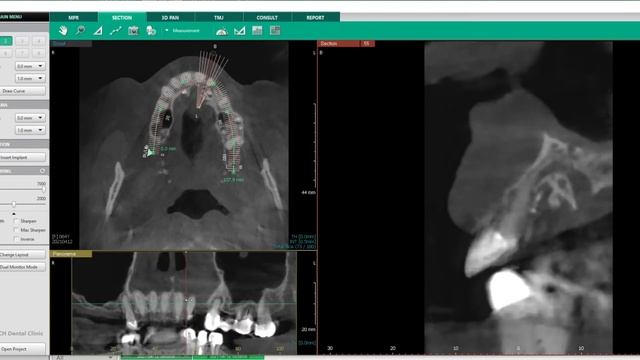Select the polyline measurement tool
The width and height of the screenshot is (640, 360).
(116, 31)
